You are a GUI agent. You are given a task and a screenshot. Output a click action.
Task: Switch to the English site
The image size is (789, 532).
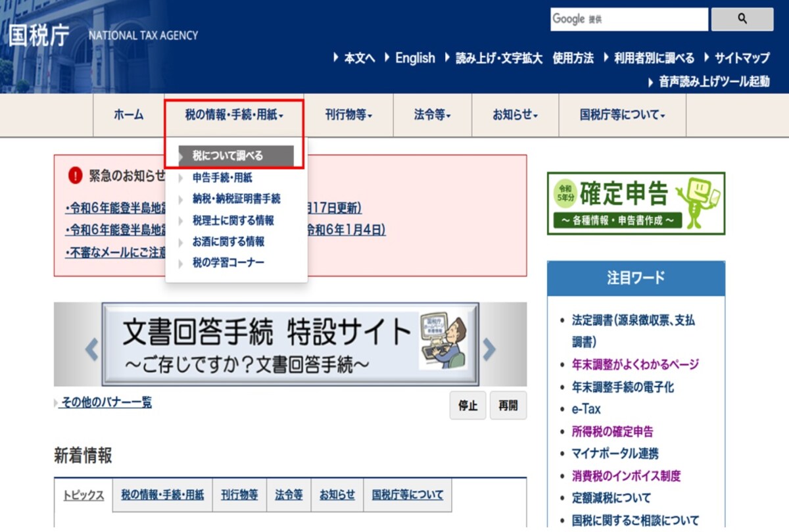(415, 58)
